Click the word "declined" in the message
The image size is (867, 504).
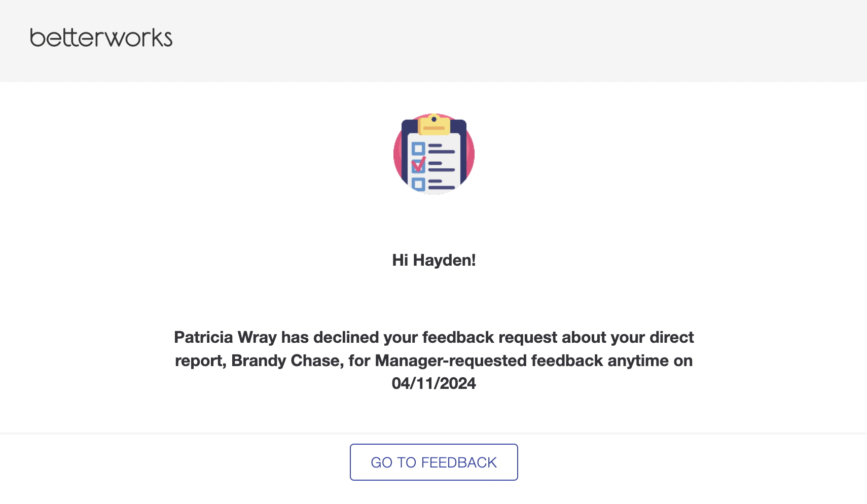click(x=346, y=337)
